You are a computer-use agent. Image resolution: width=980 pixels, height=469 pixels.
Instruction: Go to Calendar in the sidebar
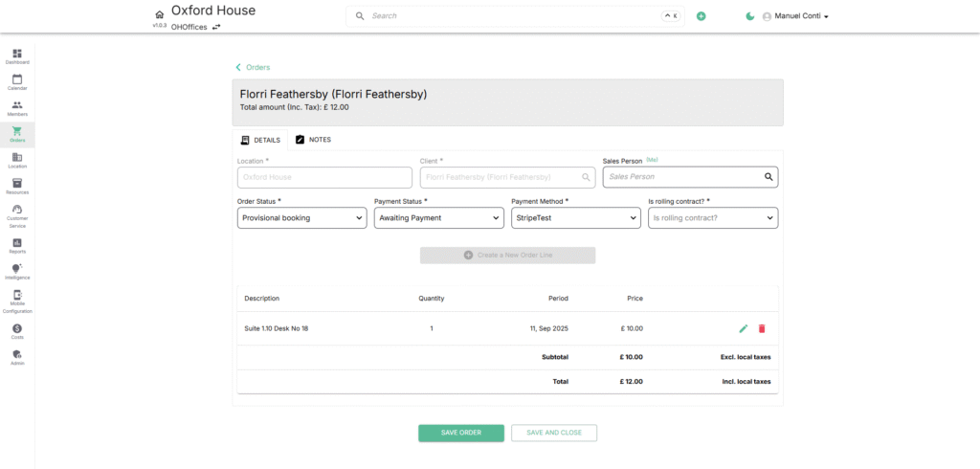(17, 81)
